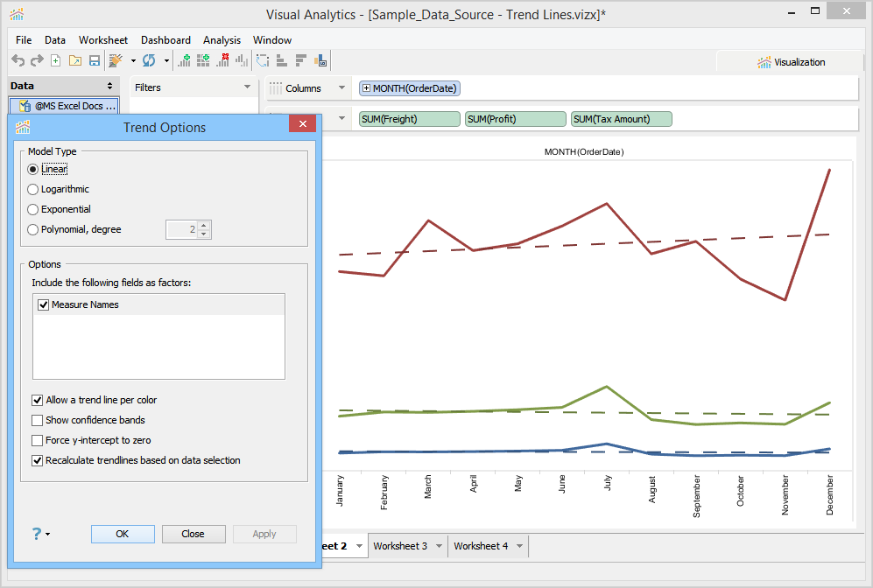
Task: Add a new dashboard from toolbar
Action: pyautogui.click(x=203, y=60)
